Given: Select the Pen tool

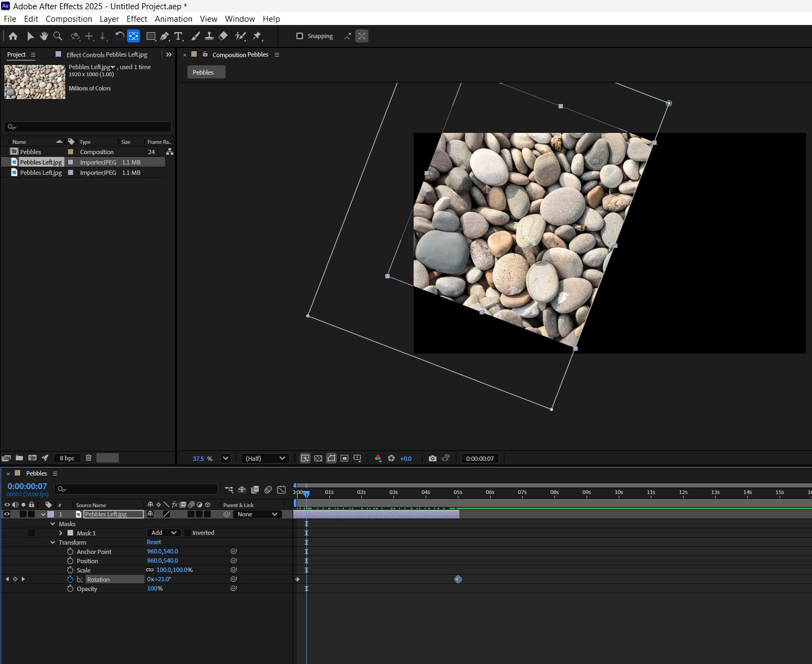Looking at the screenshot, I should [x=165, y=36].
